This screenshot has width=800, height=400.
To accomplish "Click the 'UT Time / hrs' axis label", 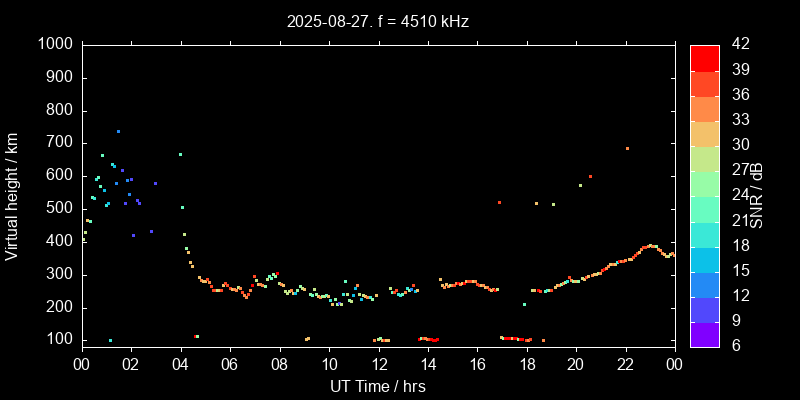I will (377, 385).
